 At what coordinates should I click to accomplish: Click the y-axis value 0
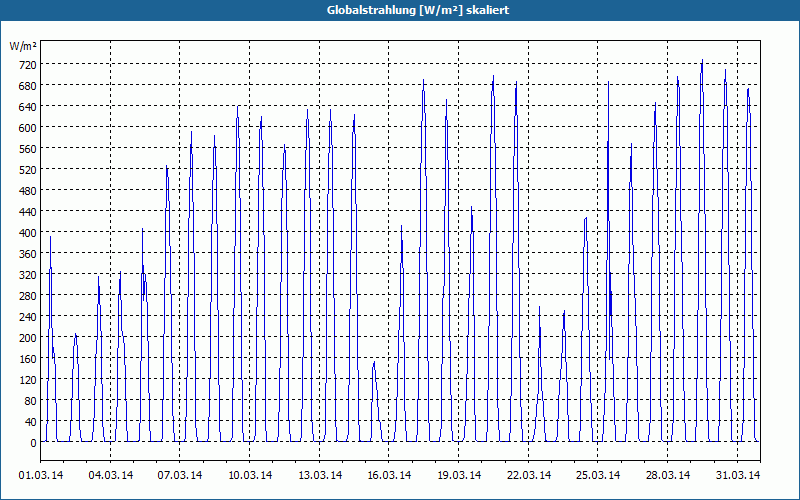[34, 443]
